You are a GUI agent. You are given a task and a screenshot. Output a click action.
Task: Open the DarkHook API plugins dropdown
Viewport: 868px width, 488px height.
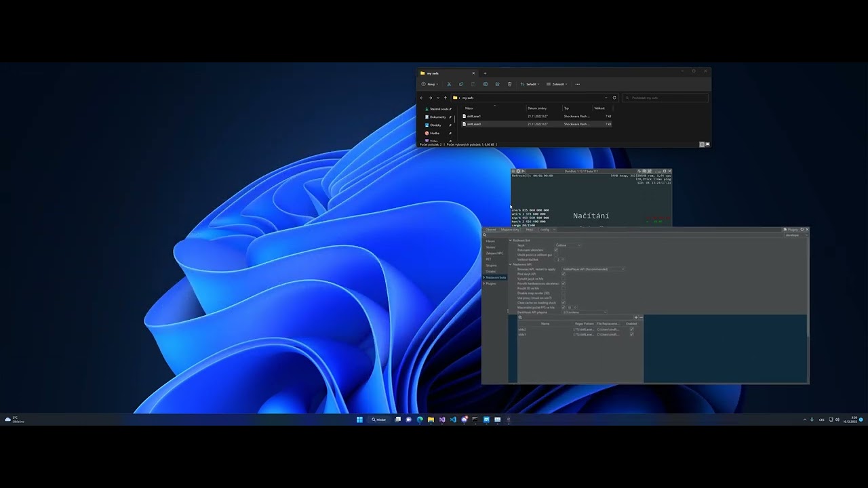pyautogui.click(x=585, y=312)
